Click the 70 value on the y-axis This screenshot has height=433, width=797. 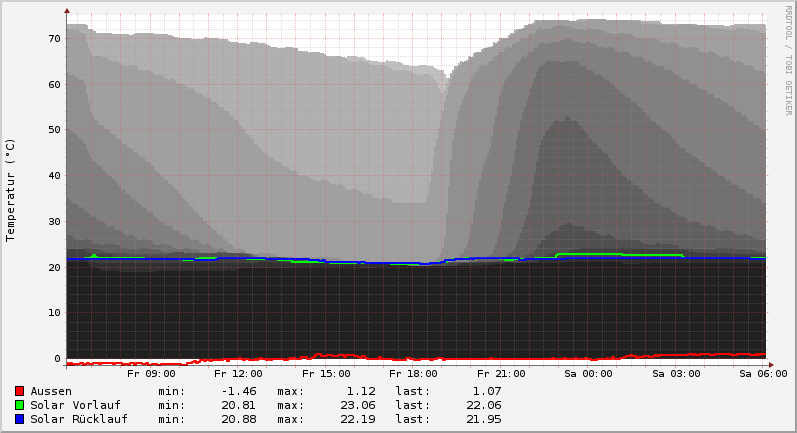click(x=54, y=39)
